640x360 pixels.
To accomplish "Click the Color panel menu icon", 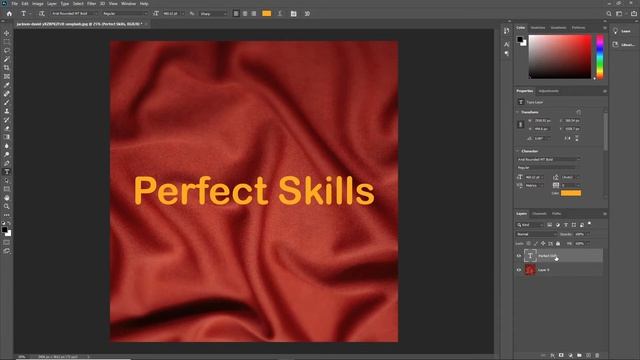I will click(x=604, y=28).
